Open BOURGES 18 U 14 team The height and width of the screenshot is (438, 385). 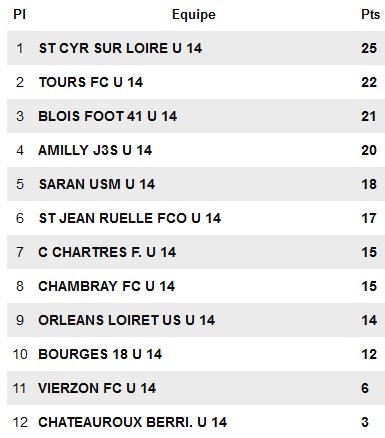pyautogui.click(x=100, y=354)
